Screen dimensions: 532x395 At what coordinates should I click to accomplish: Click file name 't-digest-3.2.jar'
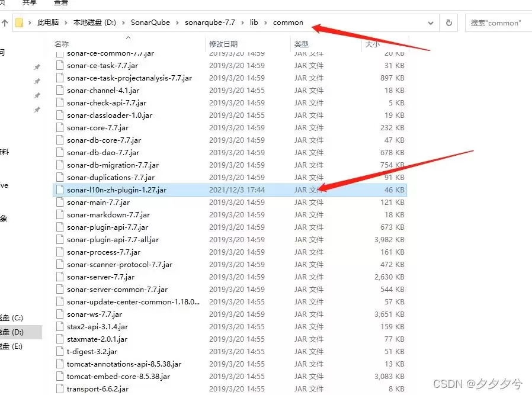(92, 352)
